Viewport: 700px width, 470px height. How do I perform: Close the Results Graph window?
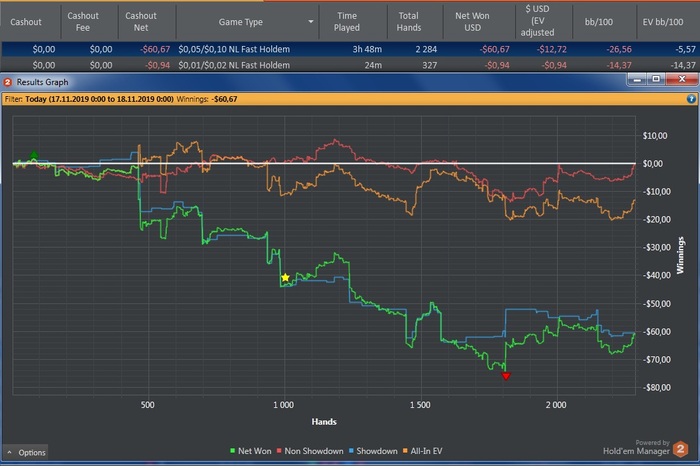[682, 79]
